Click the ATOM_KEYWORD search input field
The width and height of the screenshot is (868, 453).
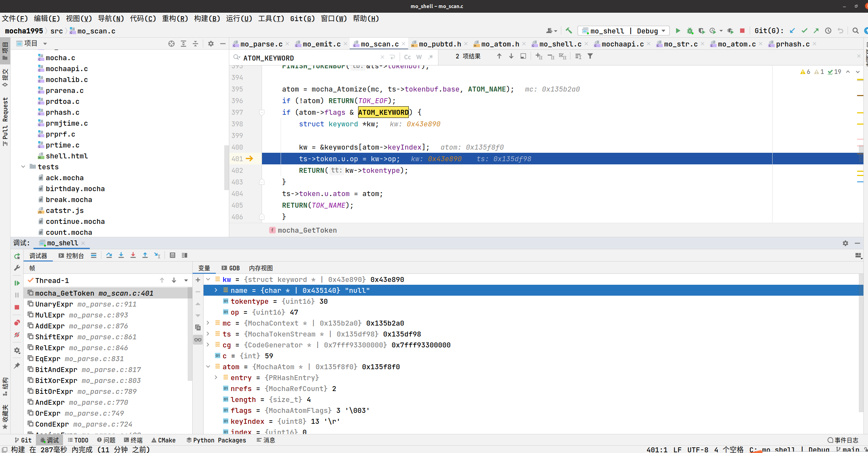pos(310,58)
